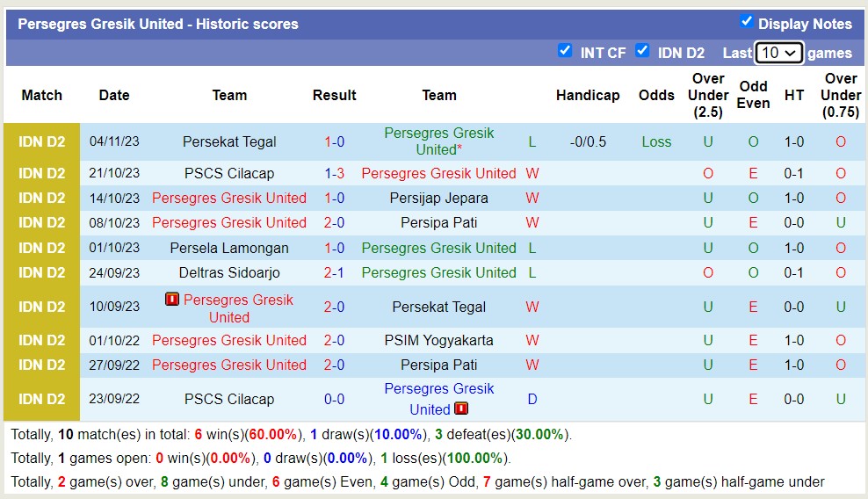The width and height of the screenshot is (868, 499).
Task: Open Persekat Tegal team from 10/09/23 match
Action: tap(439, 307)
